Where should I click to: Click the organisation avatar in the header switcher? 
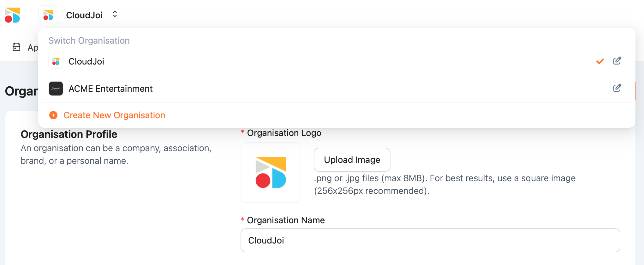click(48, 15)
